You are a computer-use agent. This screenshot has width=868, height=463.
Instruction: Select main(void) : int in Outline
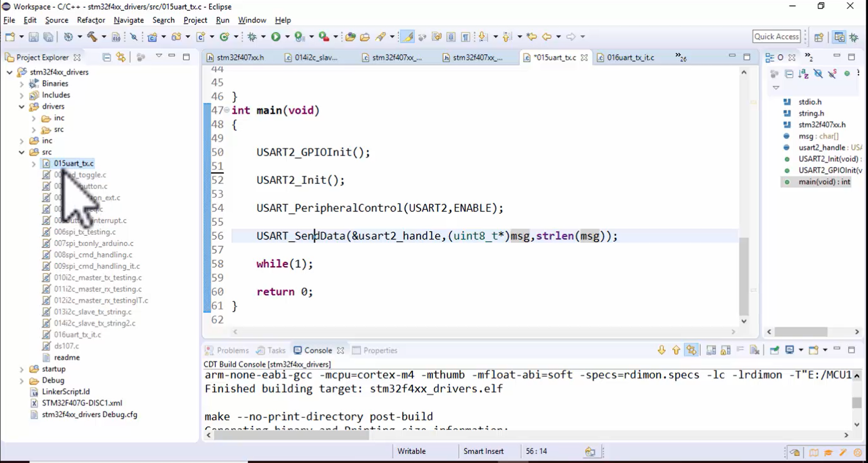click(x=824, y=182)
